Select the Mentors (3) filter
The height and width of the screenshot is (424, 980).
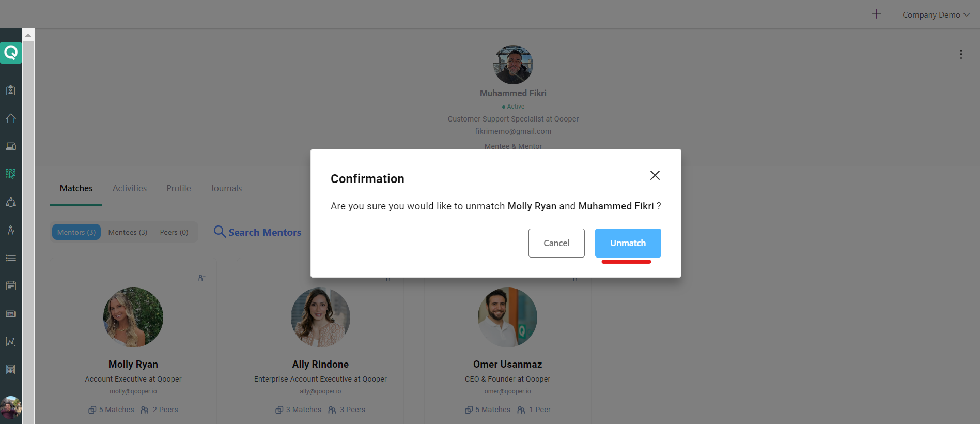[76, 232]
